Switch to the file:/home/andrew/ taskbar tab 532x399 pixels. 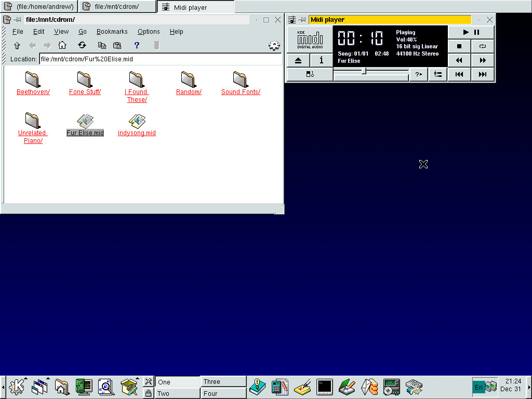click(39, 7)
